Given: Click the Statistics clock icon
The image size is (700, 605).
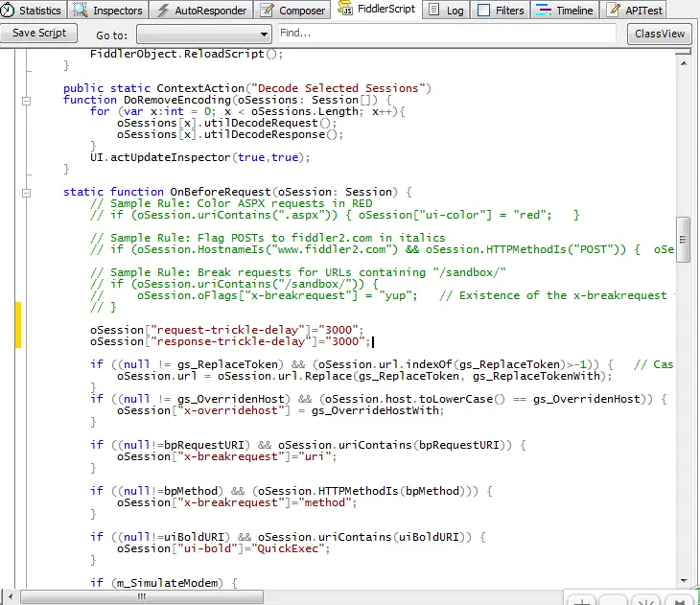Looking at the screenshot, I should point(7,10).
